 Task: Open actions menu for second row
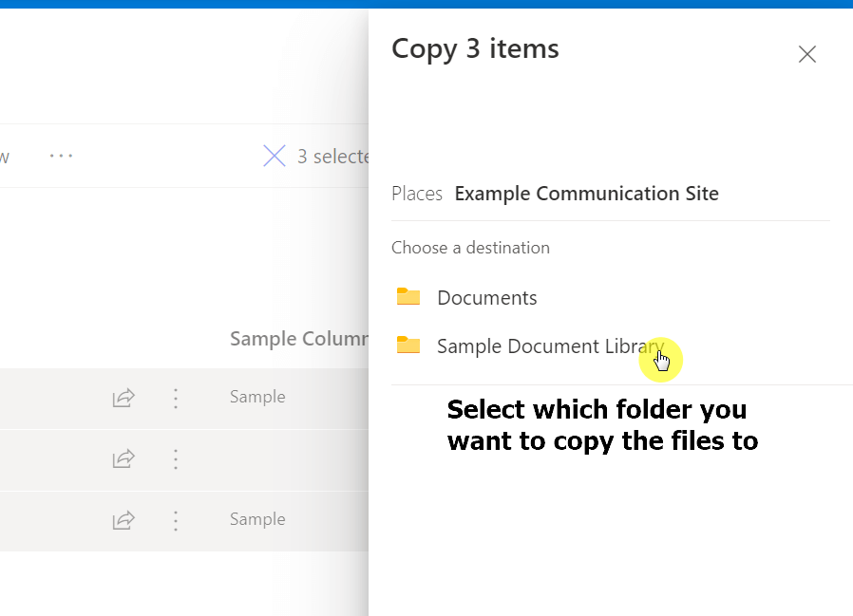175,460
